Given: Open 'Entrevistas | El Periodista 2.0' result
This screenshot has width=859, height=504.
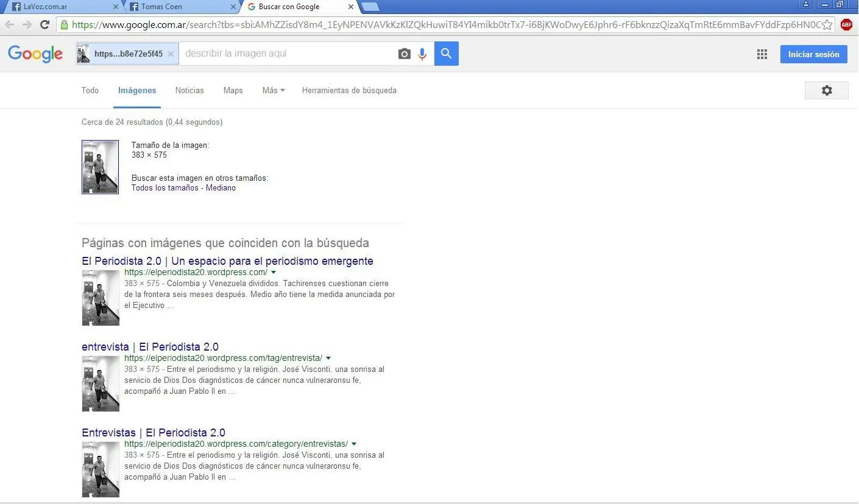Looking at the screenshot, I should point(154,433).
